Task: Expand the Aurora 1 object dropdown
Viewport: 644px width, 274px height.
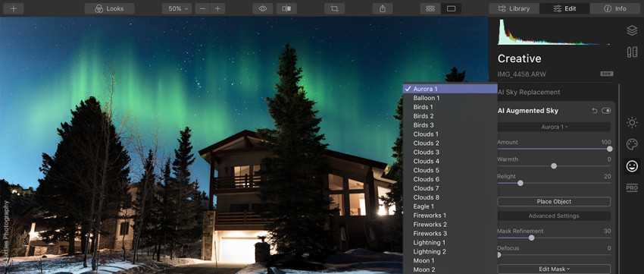Action: pos(554,127)
